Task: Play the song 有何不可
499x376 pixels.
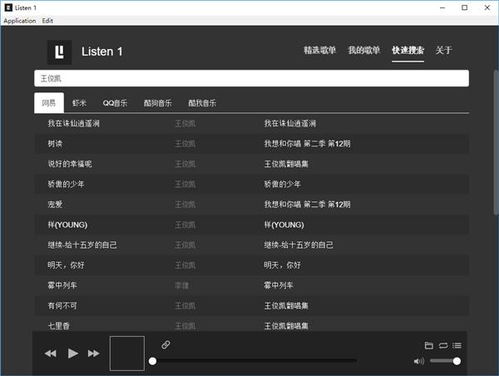Action: click(x=62, y=306)
